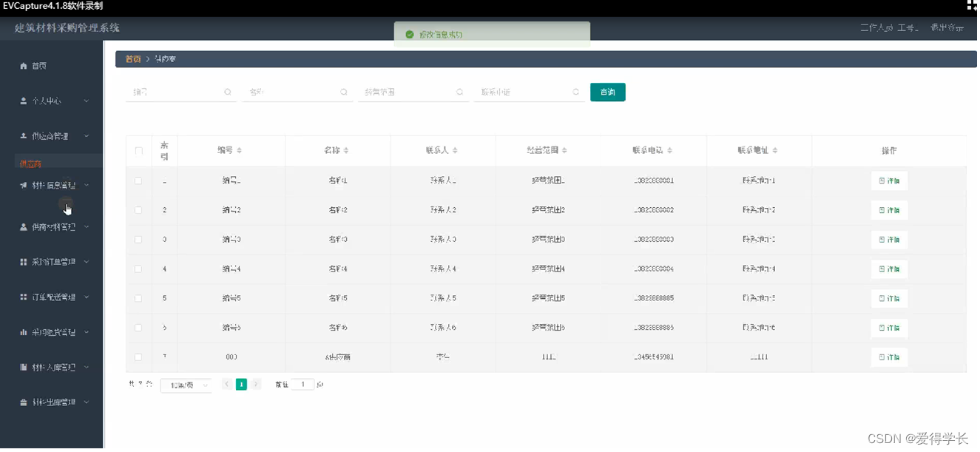Check the row with 编号 000
The width and height of the screenshot is (980, 452).
(x=138, y=357)
